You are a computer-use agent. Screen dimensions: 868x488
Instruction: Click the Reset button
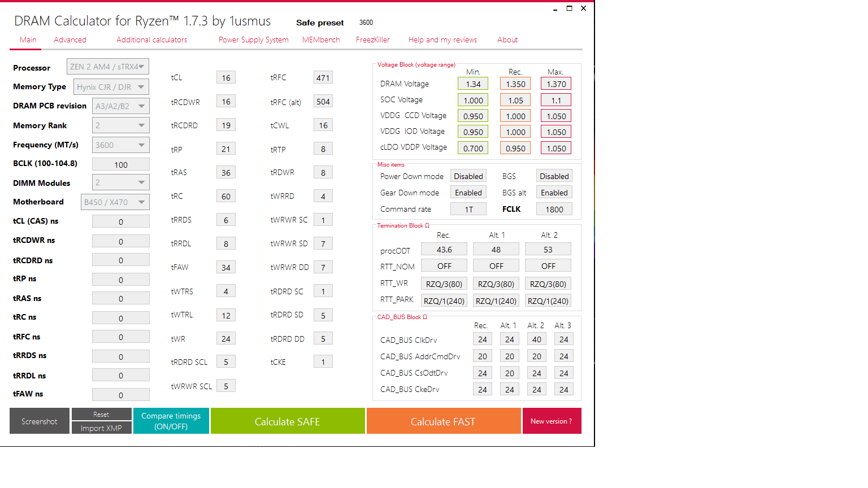pyautogui.click(x=102, y=414)
